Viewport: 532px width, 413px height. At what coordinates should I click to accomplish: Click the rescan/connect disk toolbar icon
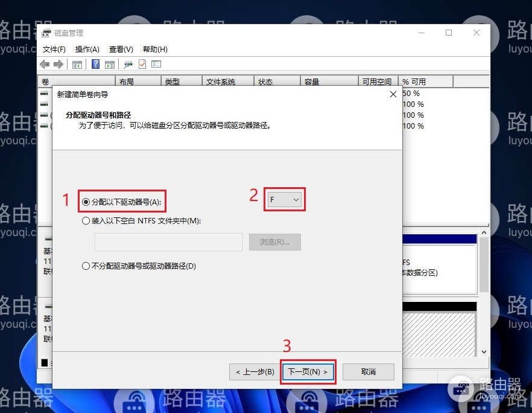(128, 64)
